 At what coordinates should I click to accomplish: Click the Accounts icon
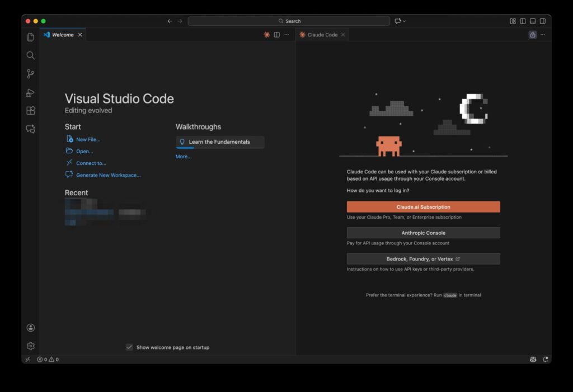(x=31, y=328)
